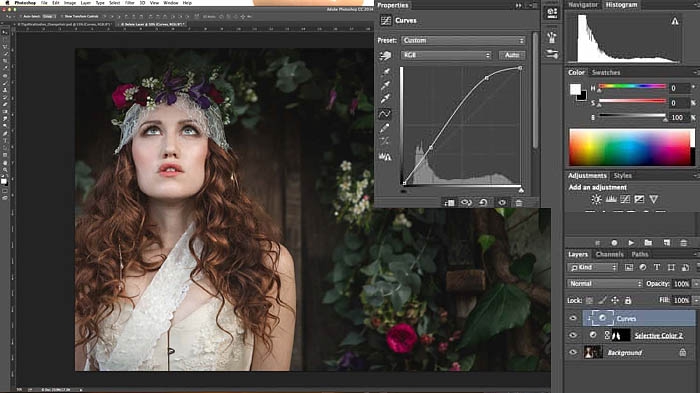Open the RGB channel dropdown
700x393 pixels.
pos(446,55)
